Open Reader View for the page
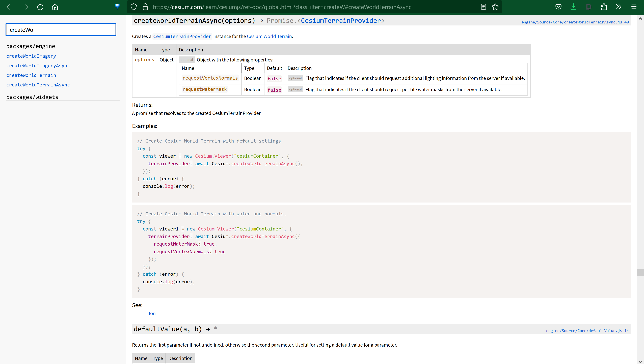 (x=483, y=7)
